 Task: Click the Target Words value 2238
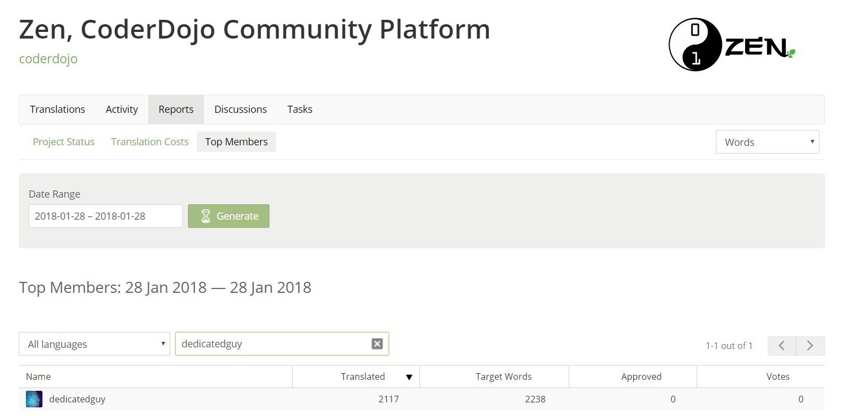pos(535,399)
